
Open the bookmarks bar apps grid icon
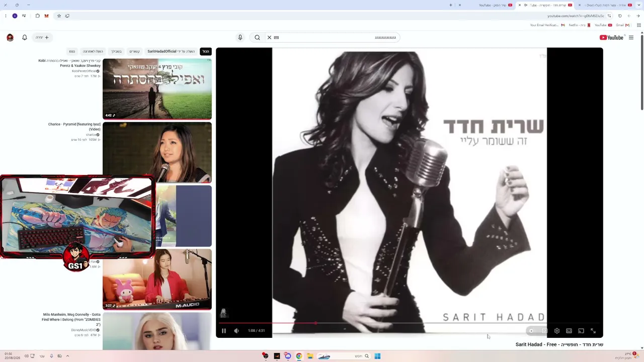(639, 25)
